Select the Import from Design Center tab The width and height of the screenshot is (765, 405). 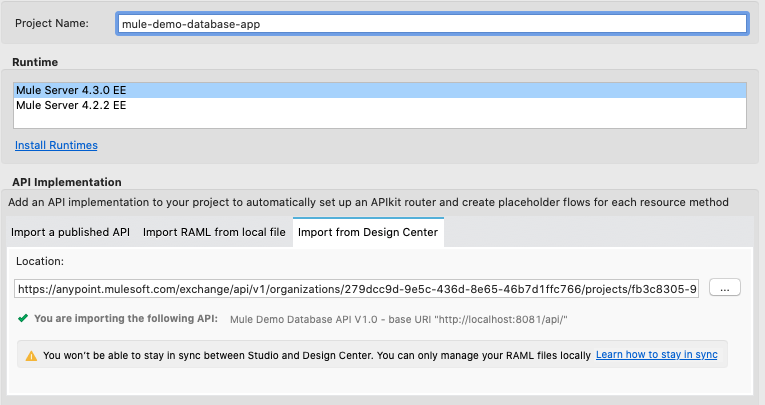[x=369, y=232]
